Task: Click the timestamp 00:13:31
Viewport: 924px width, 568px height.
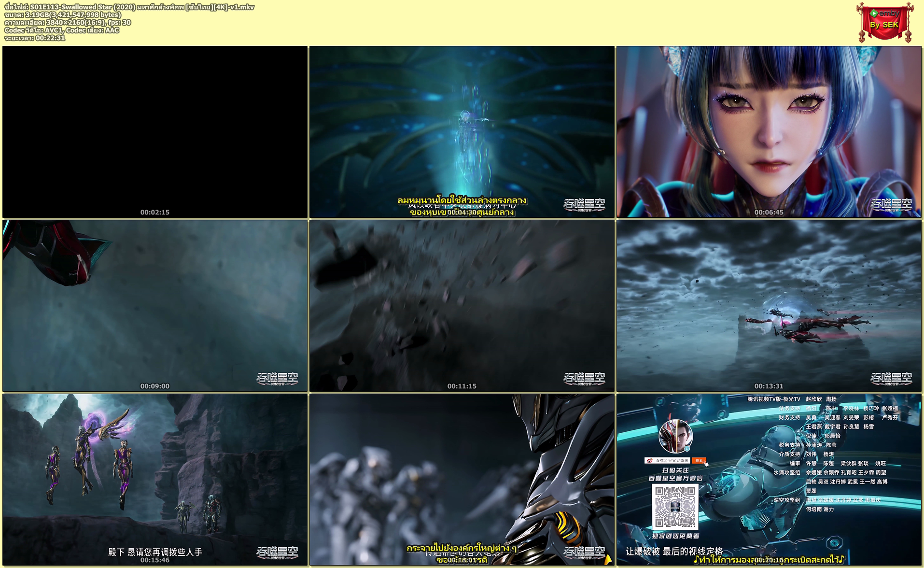Action: (769, 386)
